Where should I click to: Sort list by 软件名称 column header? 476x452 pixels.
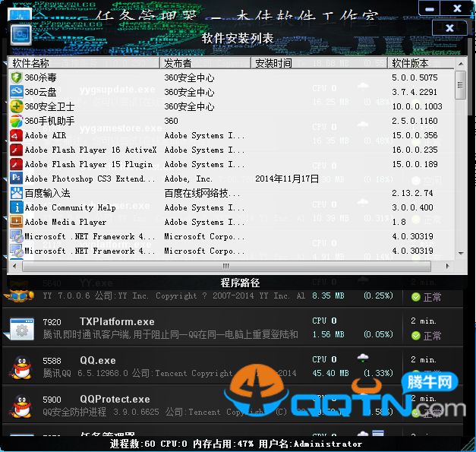pos(84,63)
